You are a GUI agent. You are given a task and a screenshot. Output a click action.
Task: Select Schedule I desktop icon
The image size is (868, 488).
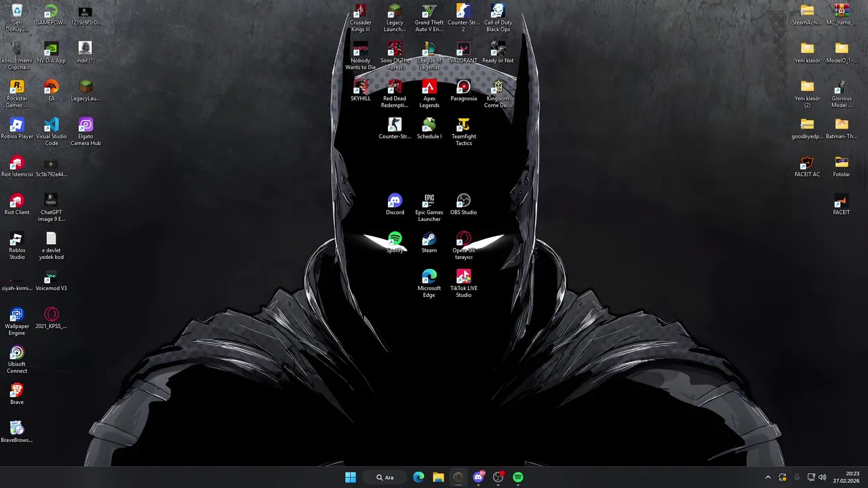[429, 129]
